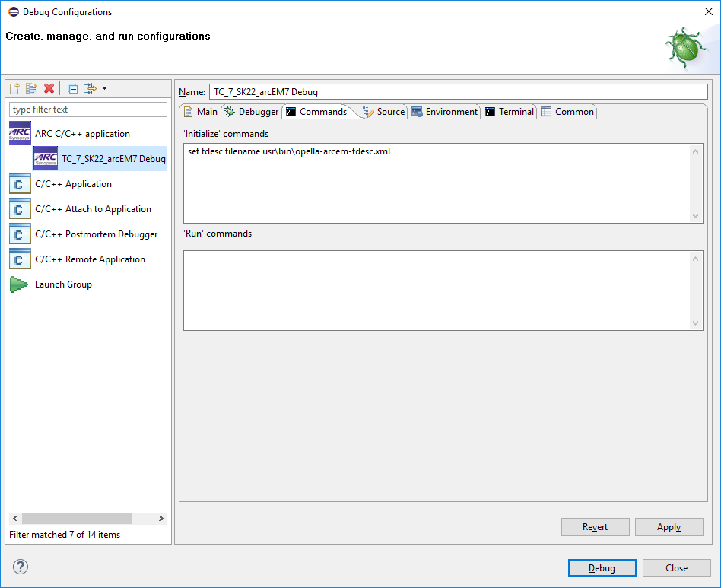Switch to the Environment tab
Image resolution: width=721 pixels, height=588 pixels.
(445, 112)
